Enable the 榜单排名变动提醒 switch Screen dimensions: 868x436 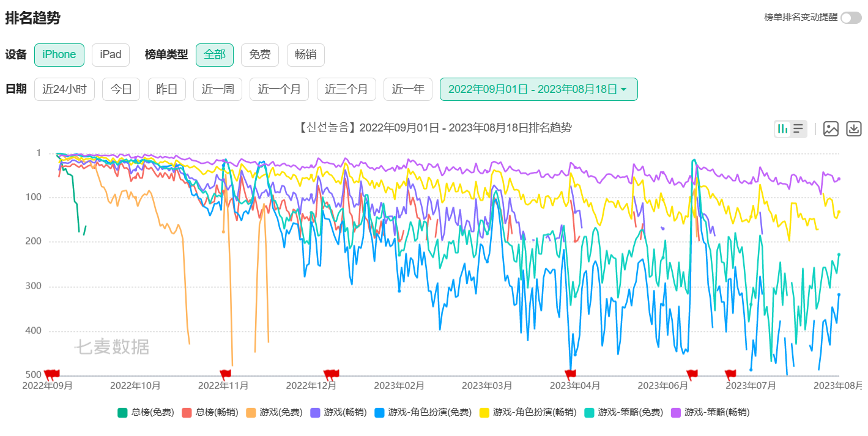pos(850,18)
